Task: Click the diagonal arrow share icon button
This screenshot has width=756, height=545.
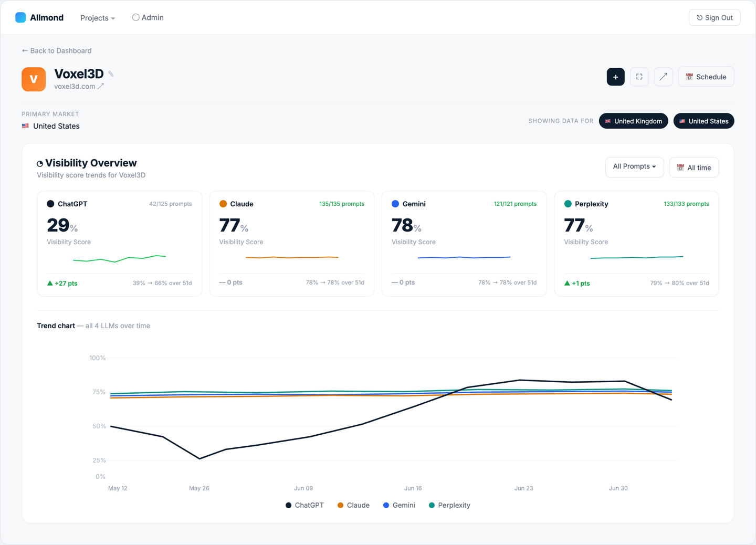Action: click(x=664, y=77)
